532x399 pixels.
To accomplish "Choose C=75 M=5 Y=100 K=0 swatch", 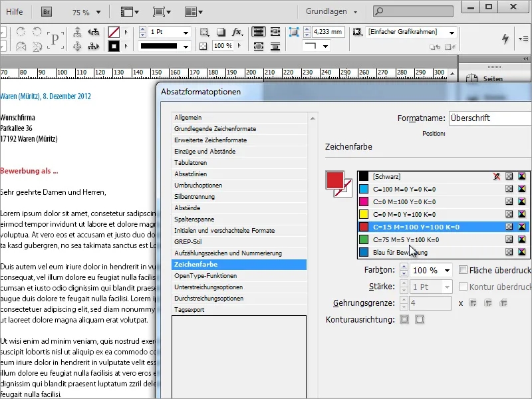I will pyautogui.click(x=443, y=239).
